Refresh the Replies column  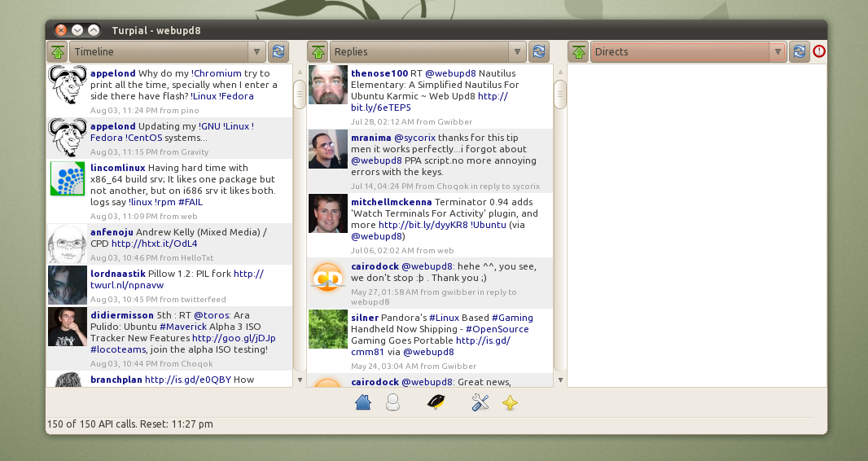pos(538,51)
